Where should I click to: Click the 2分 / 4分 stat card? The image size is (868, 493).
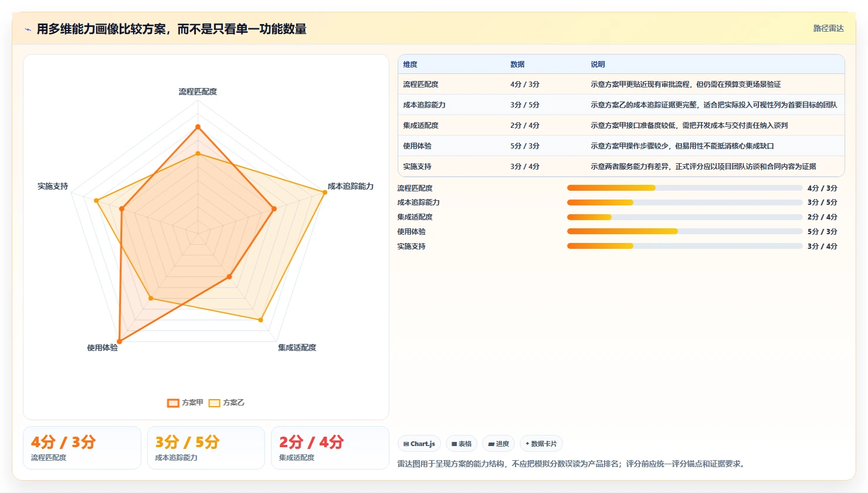click(x=330, y=448)
